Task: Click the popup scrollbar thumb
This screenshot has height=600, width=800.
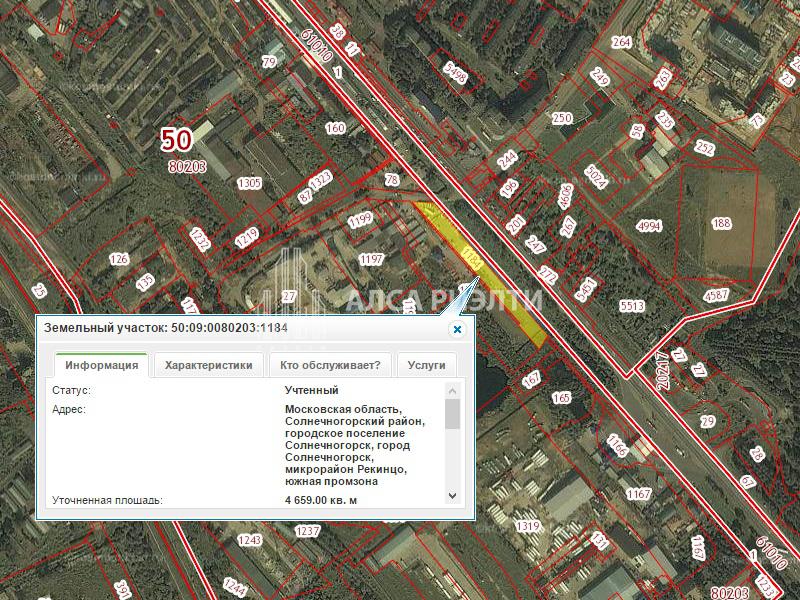Action: pyautogui.click(x=452, y=414)
